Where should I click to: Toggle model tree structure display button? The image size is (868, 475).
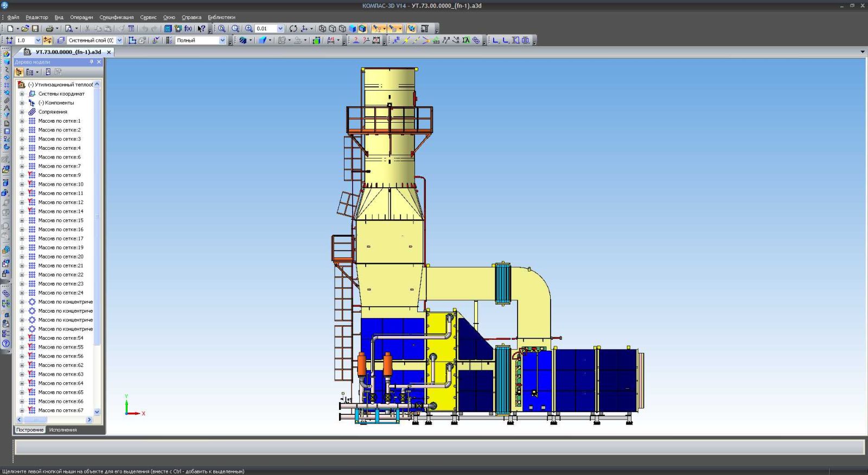click(x=19, y=72)
